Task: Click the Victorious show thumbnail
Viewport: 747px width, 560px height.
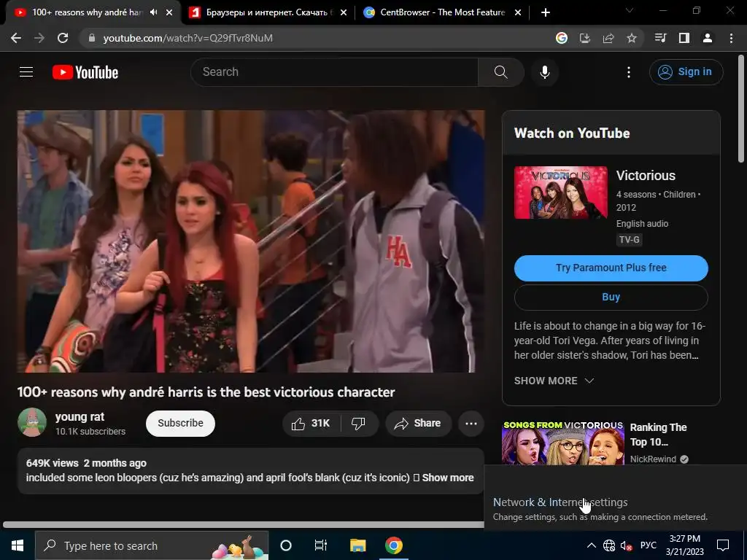Action: coord(561,192)
